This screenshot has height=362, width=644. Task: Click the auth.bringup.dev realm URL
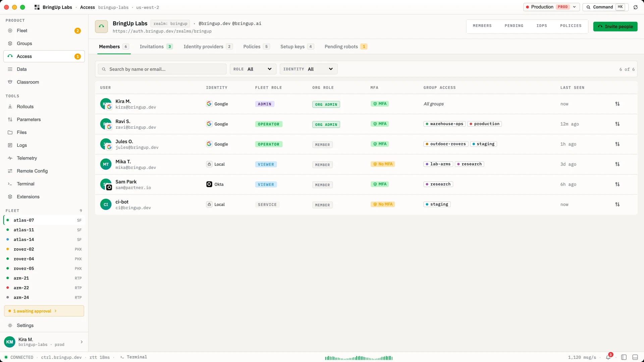pos(162,31)
